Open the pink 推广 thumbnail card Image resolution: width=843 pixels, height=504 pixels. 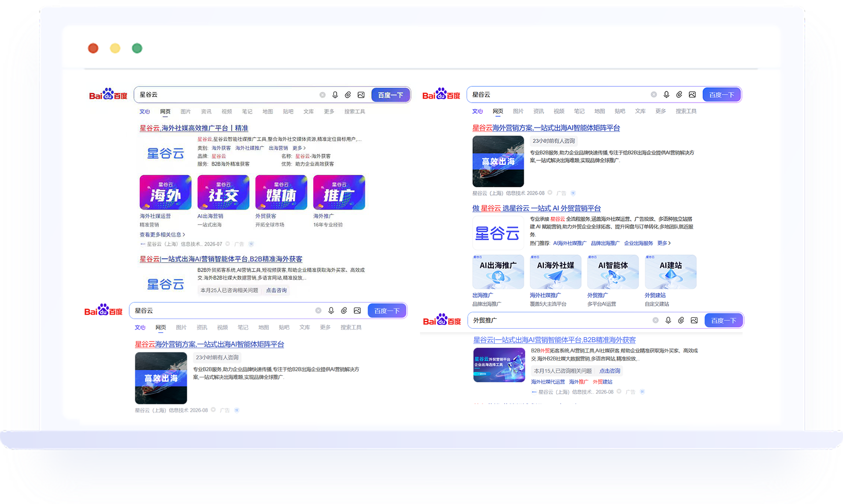339,192
